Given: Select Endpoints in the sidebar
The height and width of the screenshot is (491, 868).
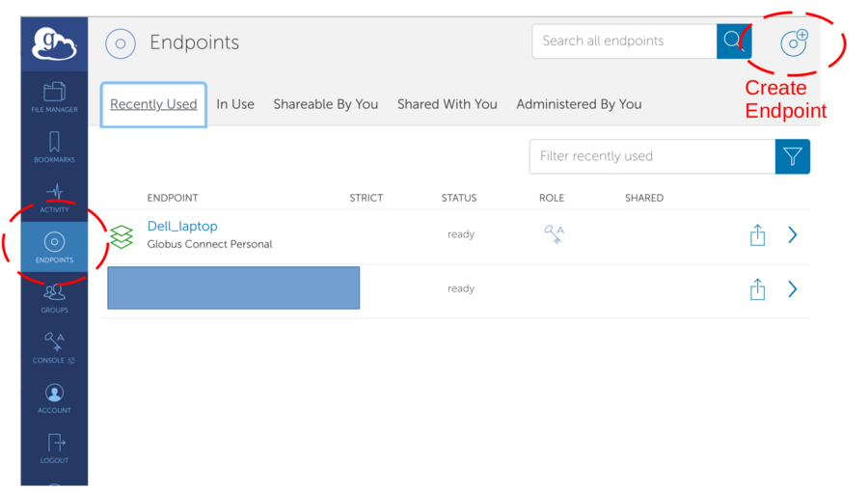Looking at the screenshot, I should (54, 247).
